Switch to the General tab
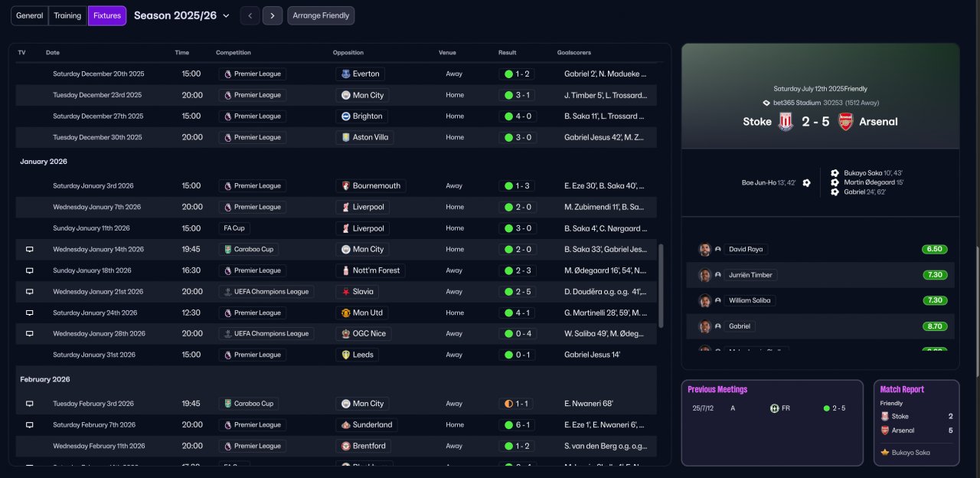The width and height of the screenshot is (980, 478). tap(30, 15)
